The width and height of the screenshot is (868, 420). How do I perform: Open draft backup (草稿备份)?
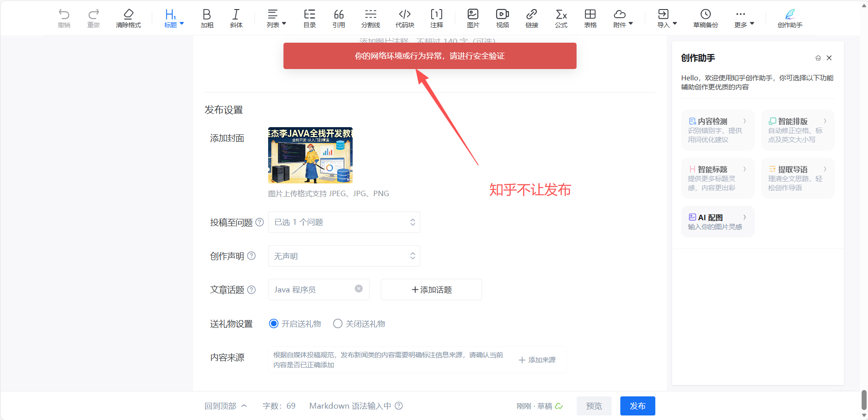tap(705, 19)
